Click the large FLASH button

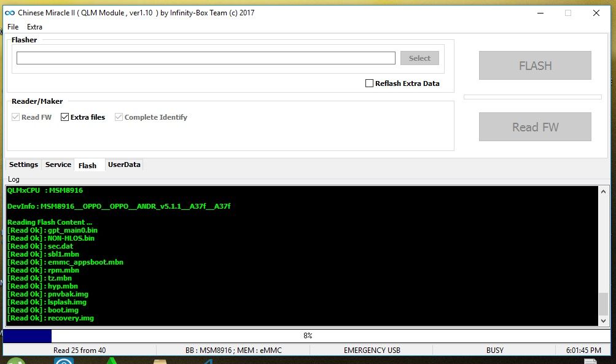[x=535, y=65]
